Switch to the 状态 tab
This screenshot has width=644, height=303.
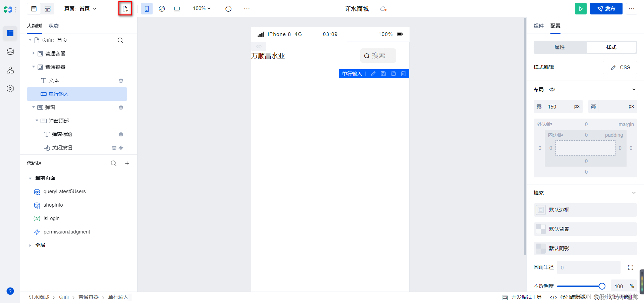(x=54, y=26)
